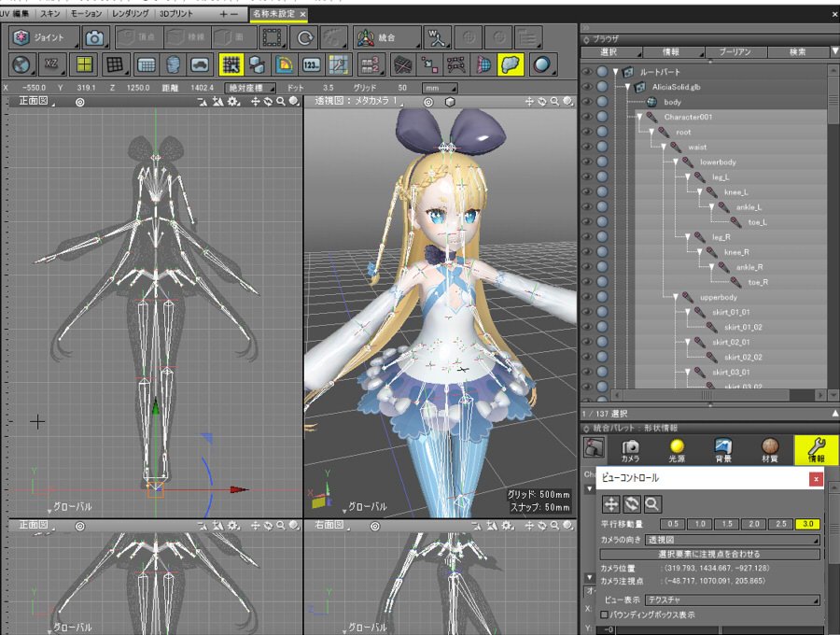Toggle visibility eye of ルートパート
This screenshot has width=840, height=635.
click(x=587, y=71)
